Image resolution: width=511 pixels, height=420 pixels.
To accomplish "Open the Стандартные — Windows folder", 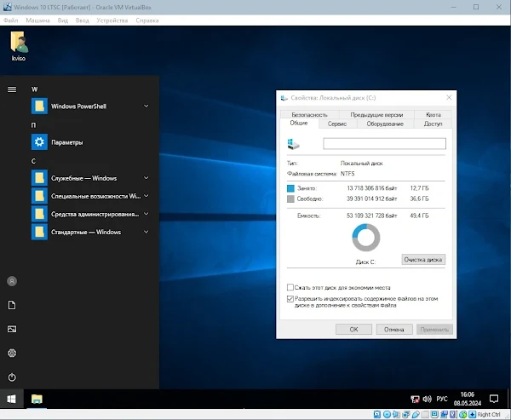I will click(89, 232).
